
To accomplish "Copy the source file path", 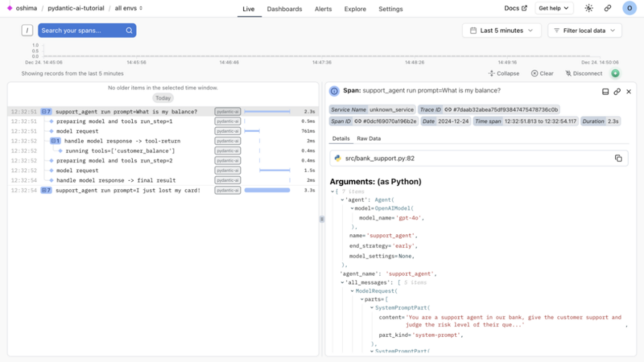I will [618, 158].
